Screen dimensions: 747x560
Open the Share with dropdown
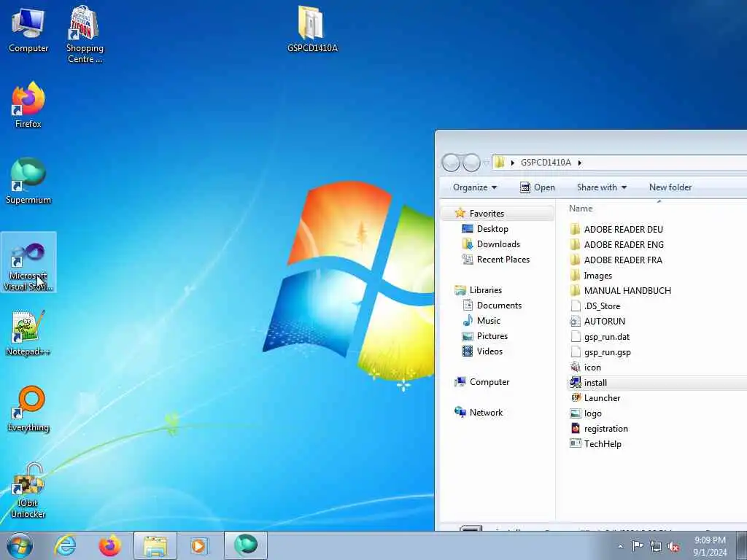click(601, 187)
